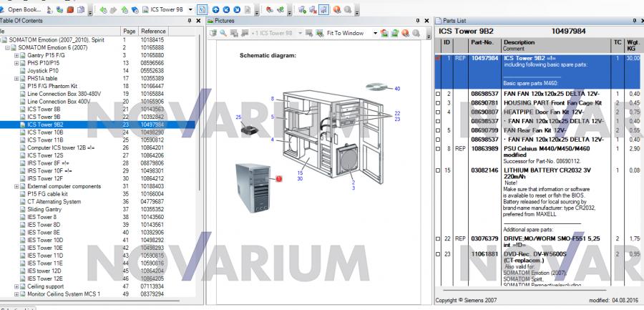This screenshot has height=310, width=644.
Task: Expand the Gantry P15 F/G tree node
Action: (18, 54)
